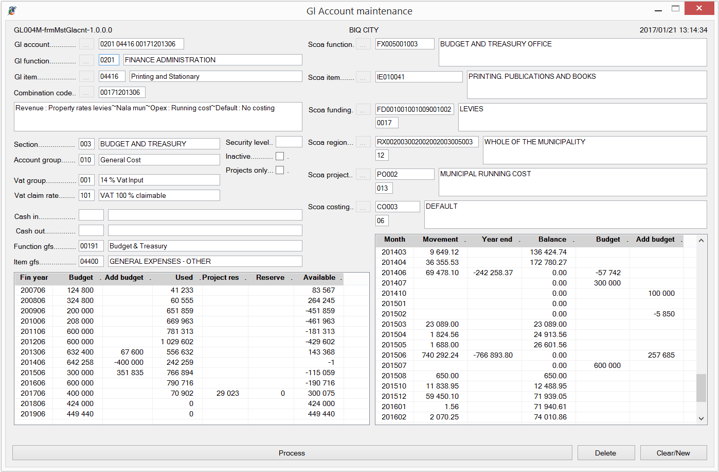Click the Scoa funding code field

click(x=414, y=109)
